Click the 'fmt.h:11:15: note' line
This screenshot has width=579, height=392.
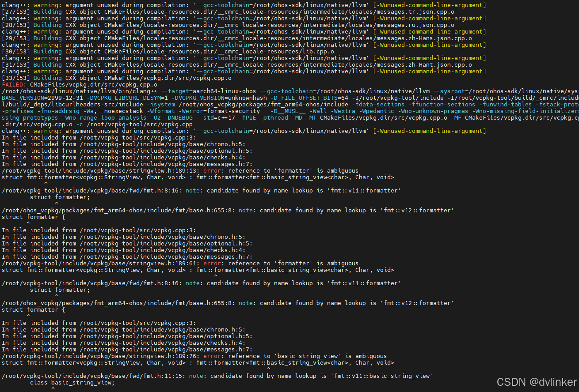click(217, 376)
